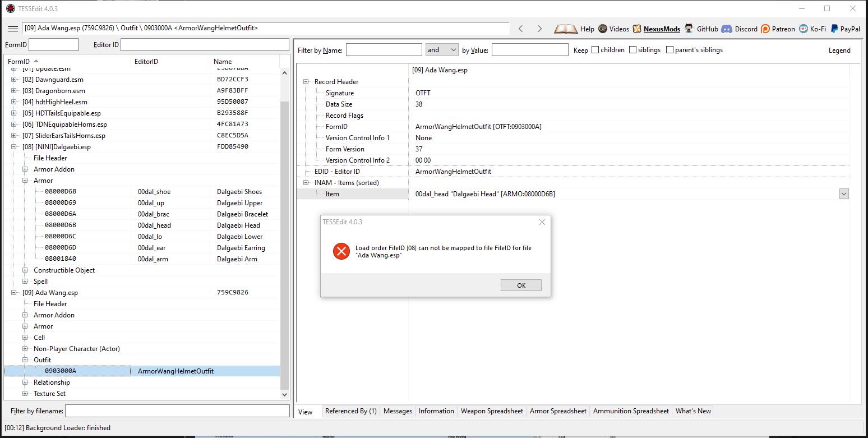Screen dimensions: 868x438
Task: Open the Armor Spreadsheet tab
Action: tap(558, 411)
